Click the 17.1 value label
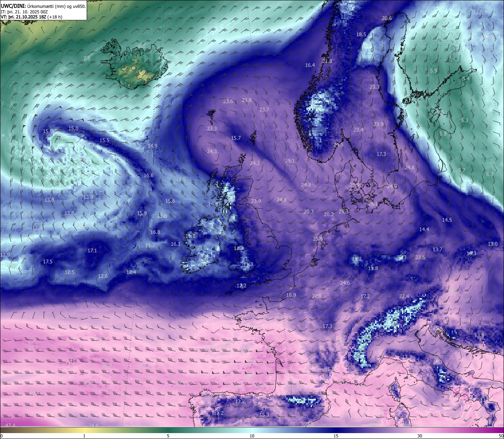504x439 pixels. 92,250
